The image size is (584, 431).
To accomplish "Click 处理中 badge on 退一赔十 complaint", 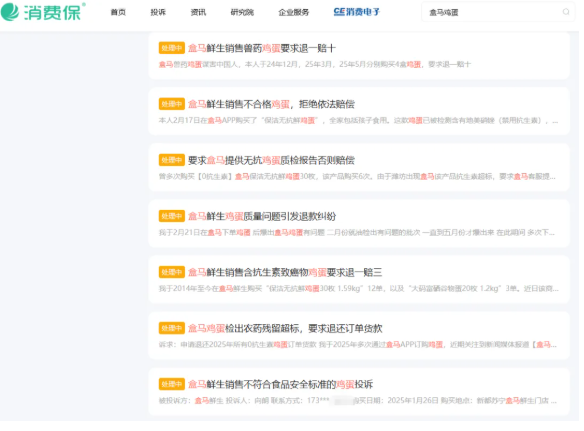I will pyautogui.click(x=172, y=48).
